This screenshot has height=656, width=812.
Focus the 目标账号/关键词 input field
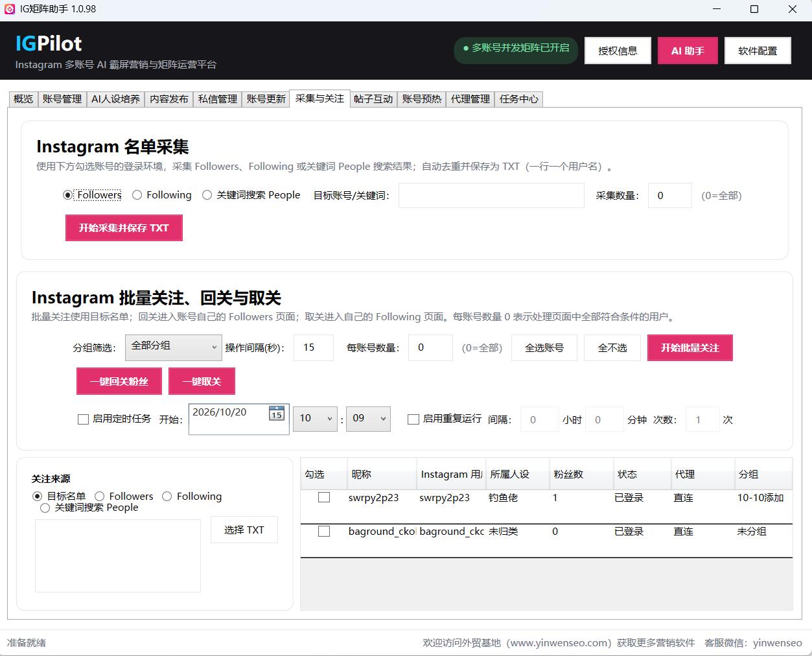pos(491,195)
